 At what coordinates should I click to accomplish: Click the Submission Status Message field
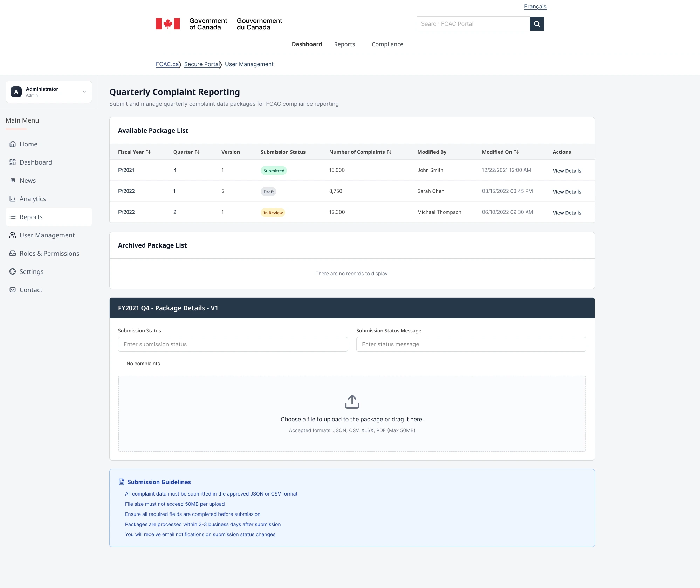(x=471, y=344)
